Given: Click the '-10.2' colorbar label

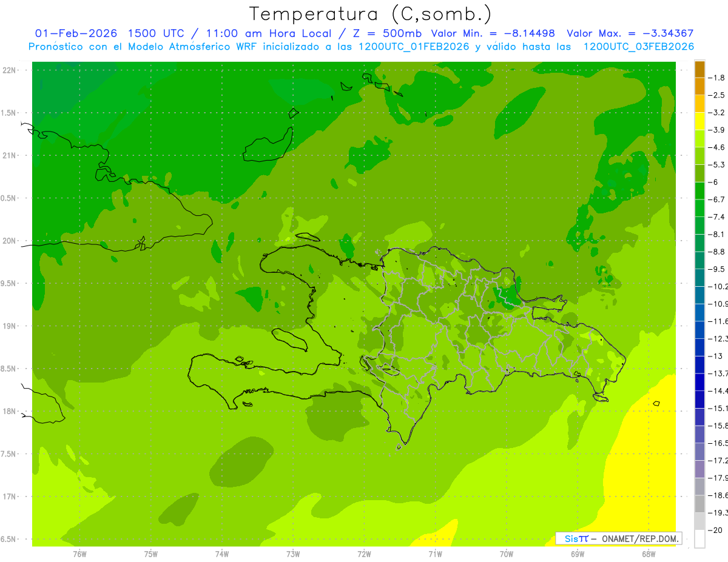Looking at the screenshot, I should coord(718,286).
